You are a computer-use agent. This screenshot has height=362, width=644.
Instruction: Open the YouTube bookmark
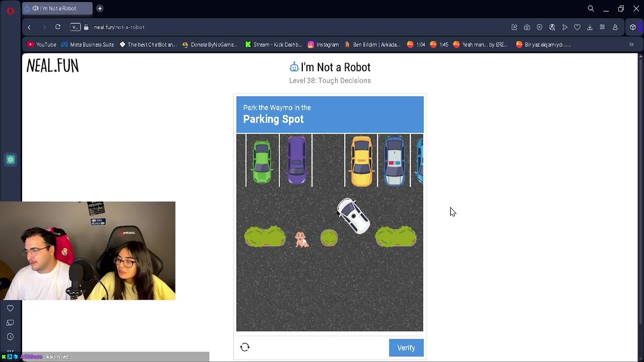tap(42, 45)
